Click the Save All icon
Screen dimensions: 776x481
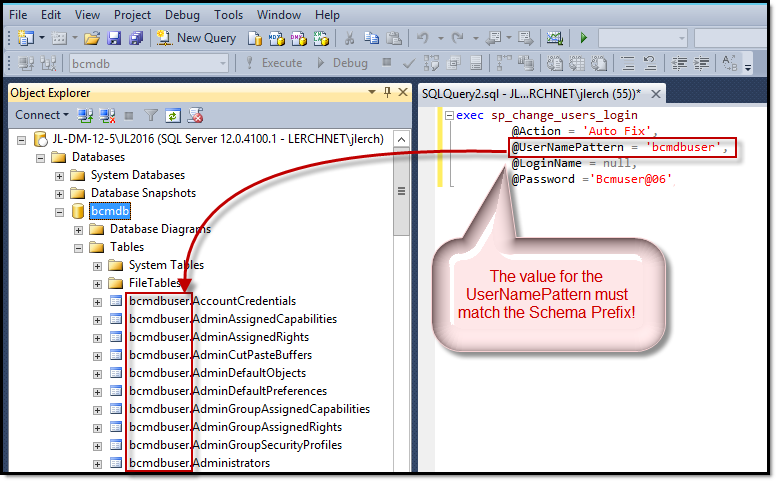coord(136,38)
